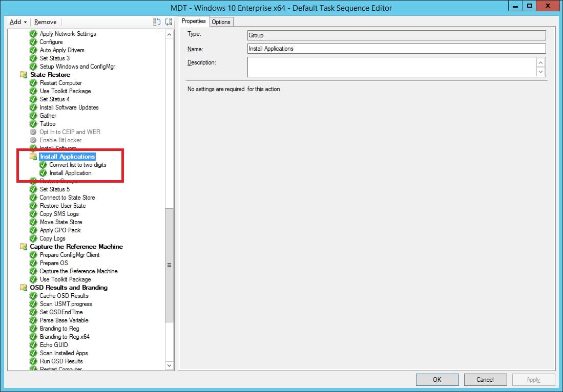This screenshot has width=563, height=392.
Task: Click the Restore User State step icon
Action: 34,206
